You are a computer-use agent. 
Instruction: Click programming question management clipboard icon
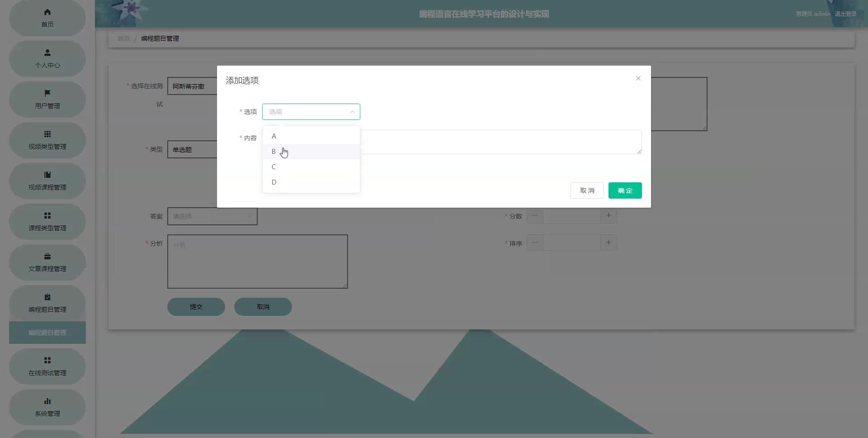click(x=47, y=297)
